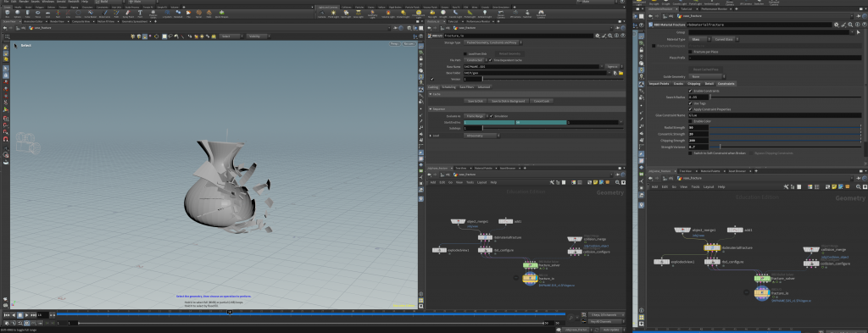The width and height of the screenshot is (868, 333).
Task: Open the Storage Type dropdown
Action: tap(493, 42)
